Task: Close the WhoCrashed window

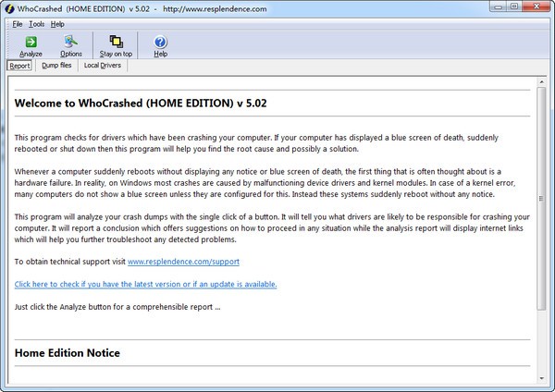Action: click(536, 6)
